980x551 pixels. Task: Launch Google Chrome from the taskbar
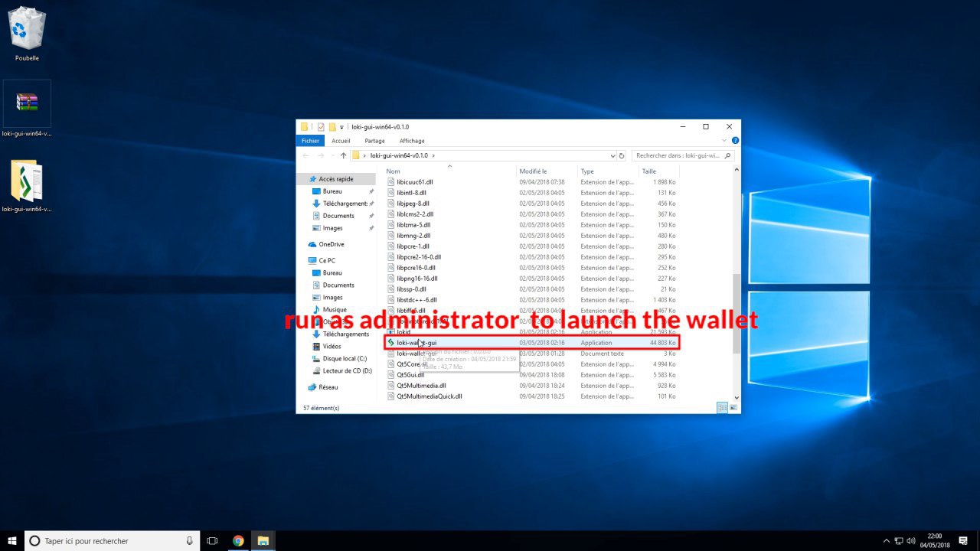(x=238, y=541)
